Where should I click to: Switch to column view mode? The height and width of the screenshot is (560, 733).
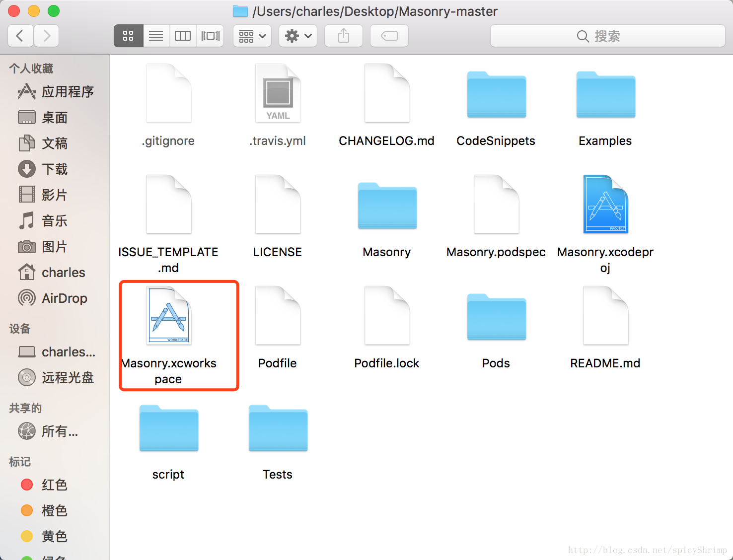[x=183, y=36]
